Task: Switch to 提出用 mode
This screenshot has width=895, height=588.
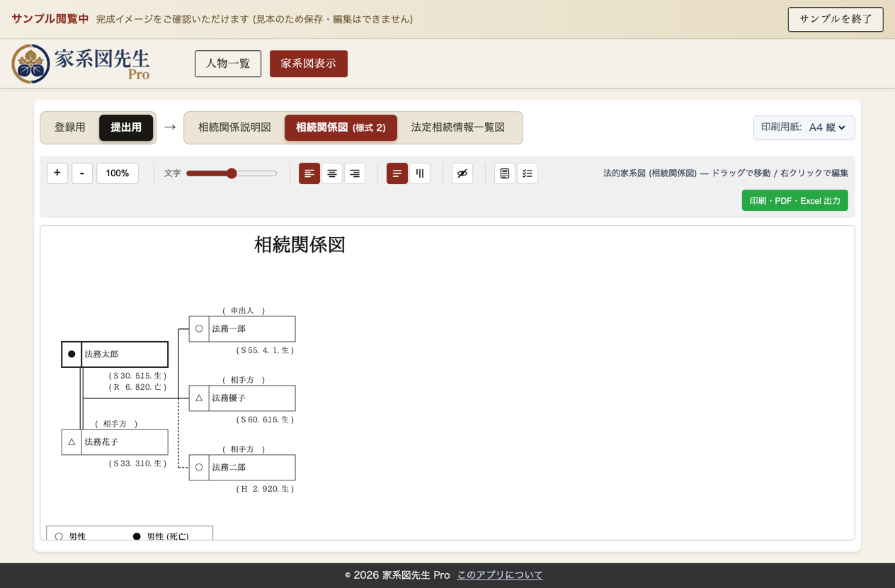Action: [x=126, y=127]
